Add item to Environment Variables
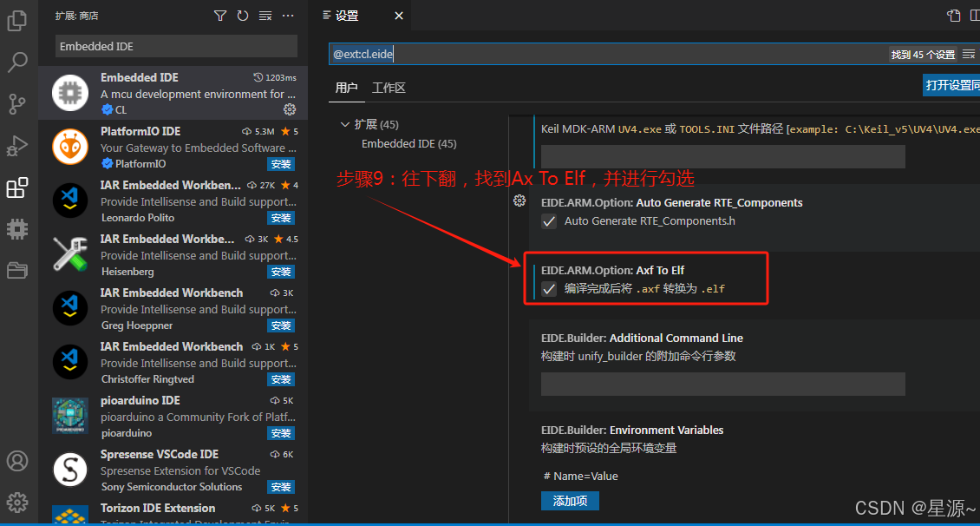This screenshot has height=526, width=980. click(570, 501)
